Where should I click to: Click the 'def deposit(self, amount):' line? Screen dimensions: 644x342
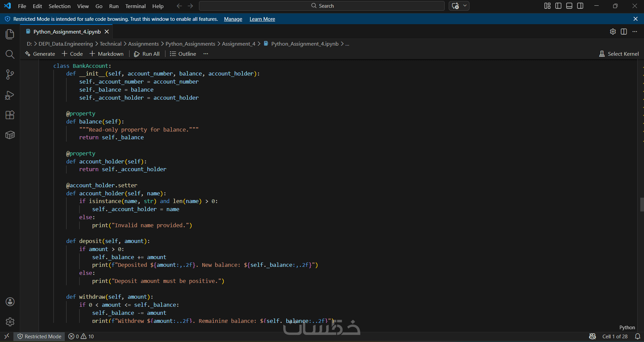point(108,241)
